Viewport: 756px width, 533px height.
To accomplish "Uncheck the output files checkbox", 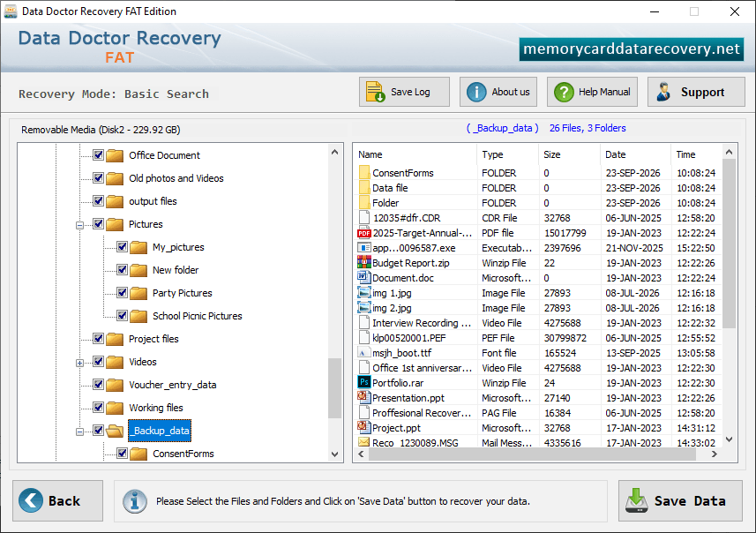I will tap(98, 200).
